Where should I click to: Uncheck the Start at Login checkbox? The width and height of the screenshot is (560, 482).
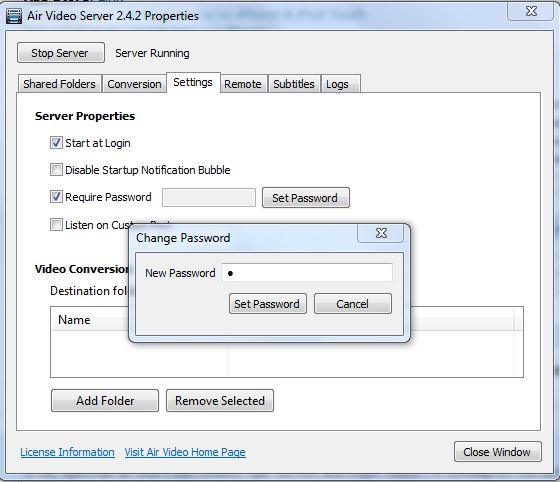(56, 143)
